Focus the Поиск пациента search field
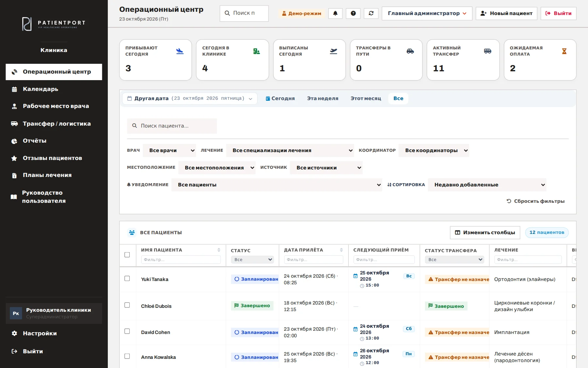 pos(172,126)
